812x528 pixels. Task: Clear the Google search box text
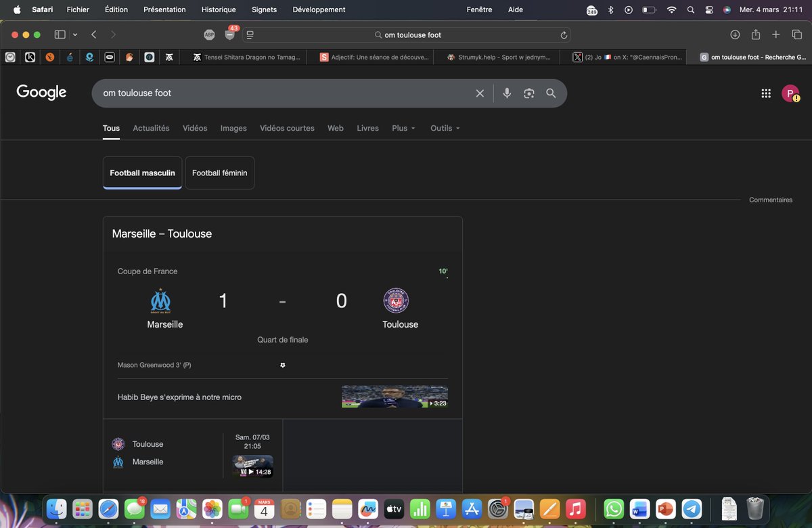click(x=480, y=93)
